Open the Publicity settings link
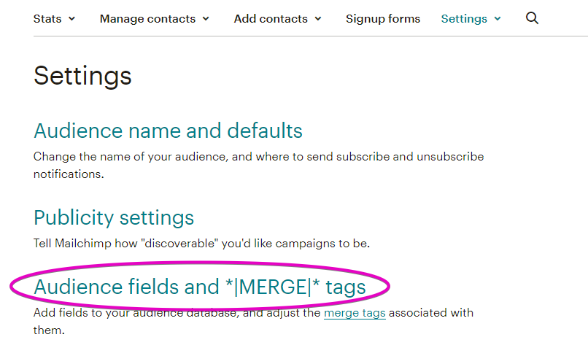This screenshot has height=364, width=588. pos(114,218)
